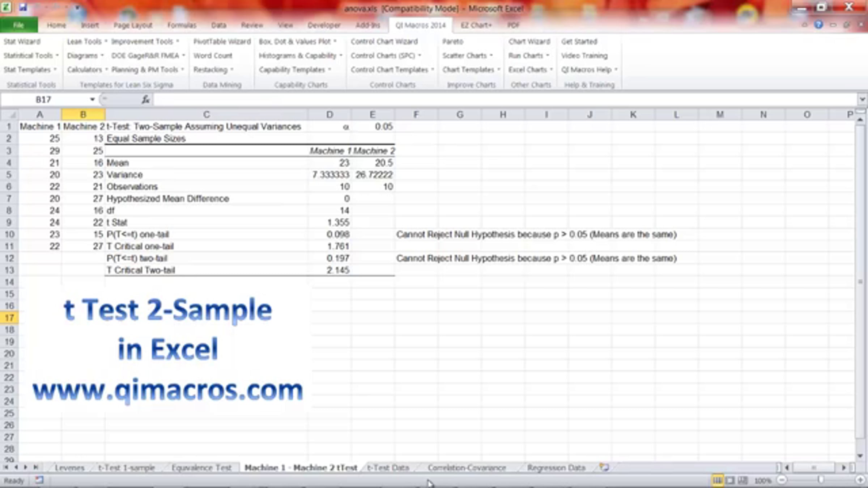The height and width of the screenshot is (488, 868).
Task: Switch to the Home ribbon tab
Action: [x=56, y=25]
